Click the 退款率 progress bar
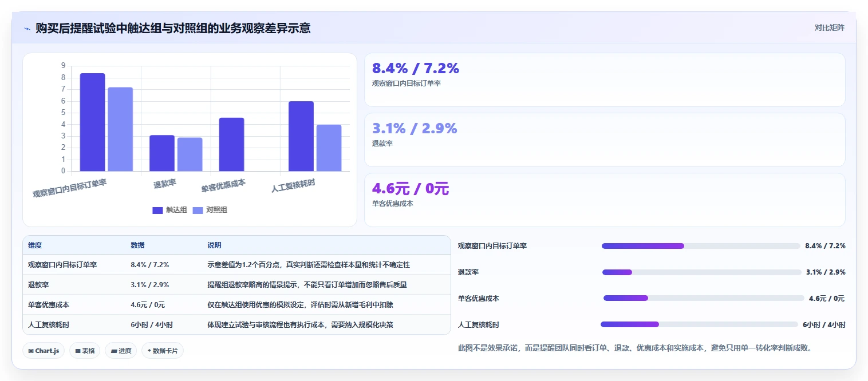This screenshot has width=868, height=381. [x=702, y=272]
